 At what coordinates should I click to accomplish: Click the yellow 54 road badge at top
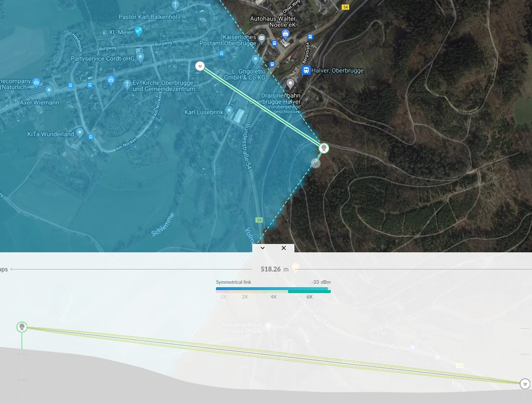coord(346,7)
